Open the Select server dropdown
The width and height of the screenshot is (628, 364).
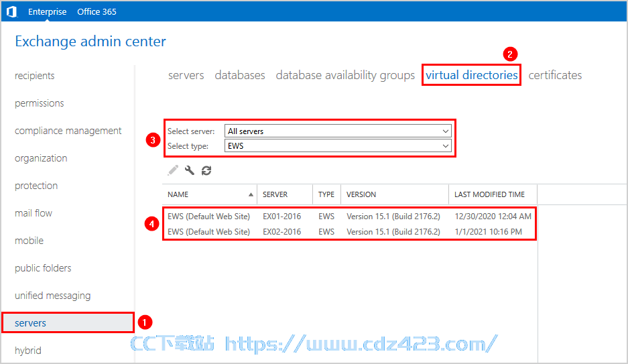[x=338, y=131]
